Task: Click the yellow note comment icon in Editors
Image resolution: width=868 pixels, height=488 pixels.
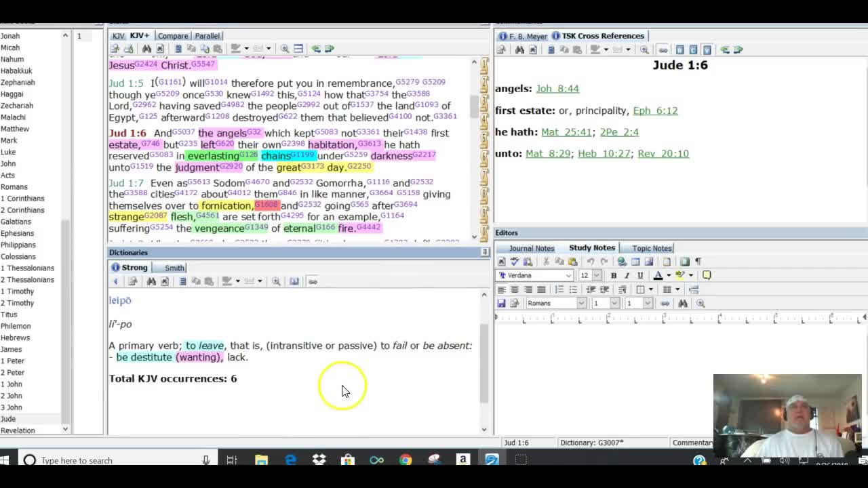Action: click(707, 275)
